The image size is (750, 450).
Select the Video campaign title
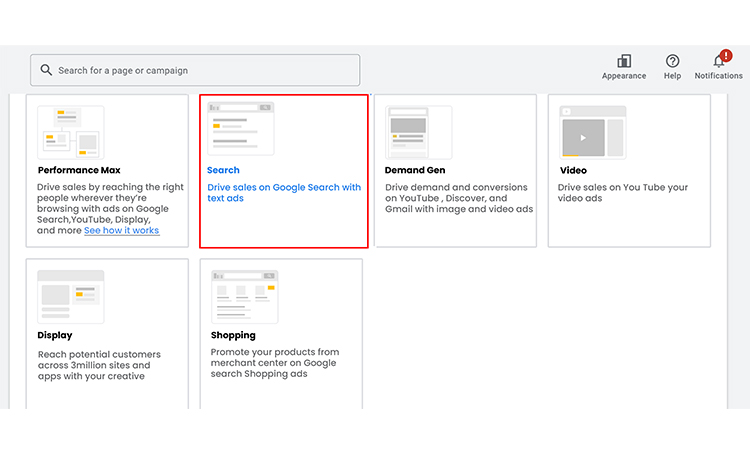(x=573, y=171)
